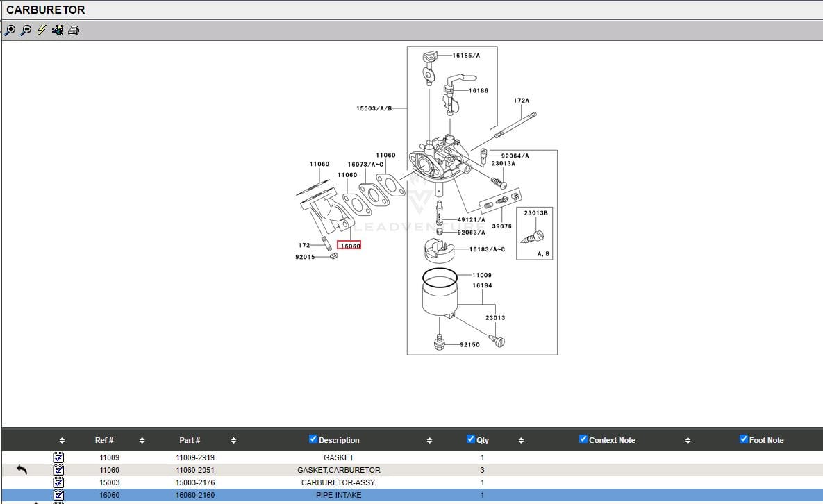Disable the Context Note column checkbox
The image size is (823, 504).
pyautogui.click(x=583, y=439)
